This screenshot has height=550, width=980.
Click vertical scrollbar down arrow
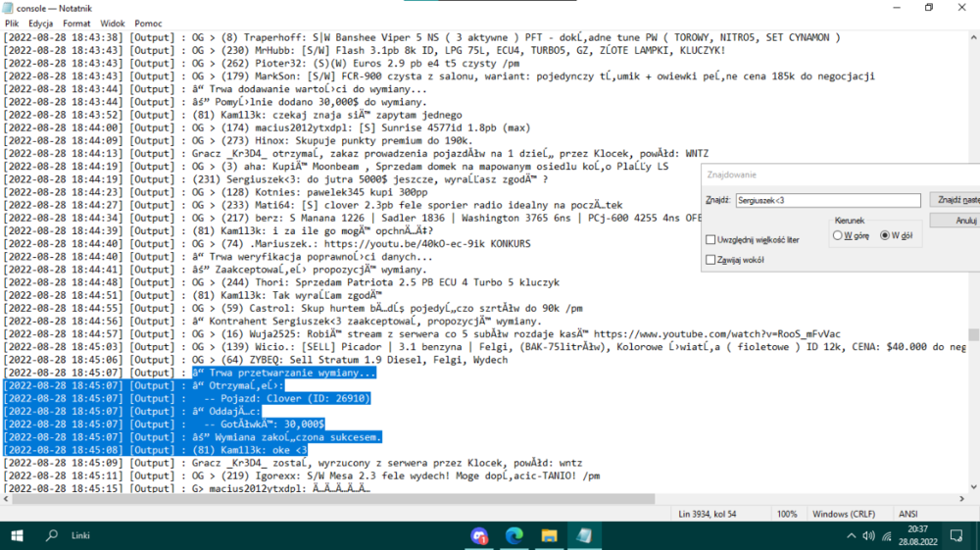pos(974,487)
